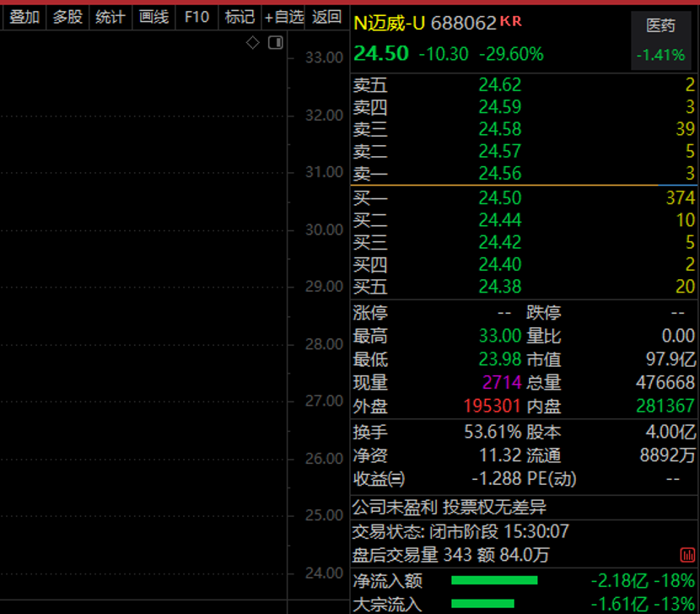
Task: Select the 多股 multi-stock view
Action: (67, 17)
